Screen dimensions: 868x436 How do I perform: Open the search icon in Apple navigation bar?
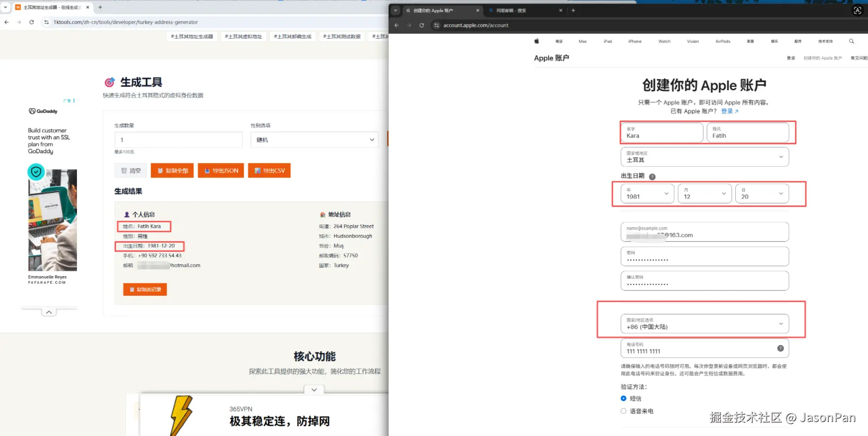852,41
